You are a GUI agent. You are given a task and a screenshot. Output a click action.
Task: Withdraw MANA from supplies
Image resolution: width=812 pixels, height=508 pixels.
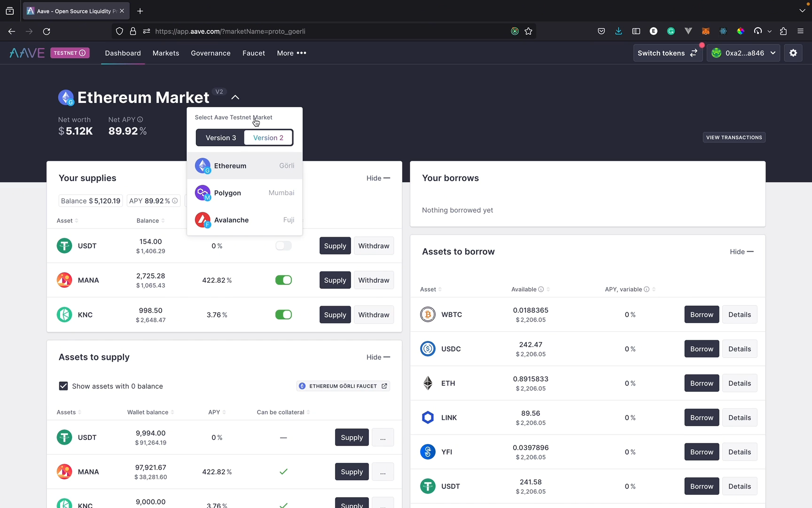coord(374,280)
